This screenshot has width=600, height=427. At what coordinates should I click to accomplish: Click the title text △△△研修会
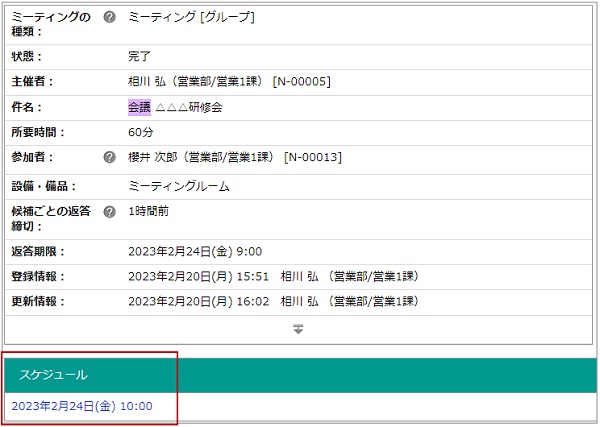[189, 107]
